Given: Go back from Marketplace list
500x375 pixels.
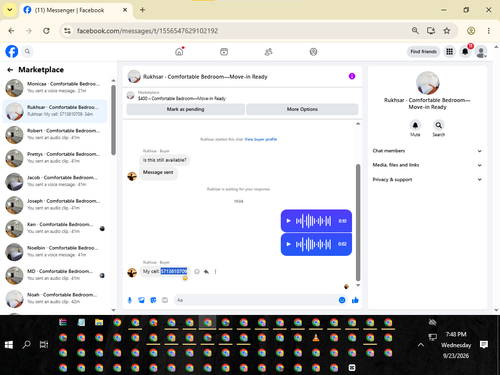Looking at the screenshot, I should click(10, 70).
